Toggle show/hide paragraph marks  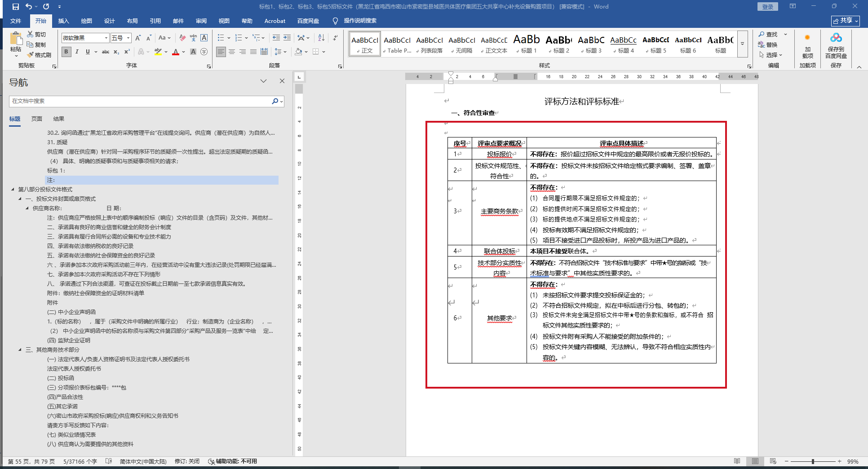tap(335, 38)
